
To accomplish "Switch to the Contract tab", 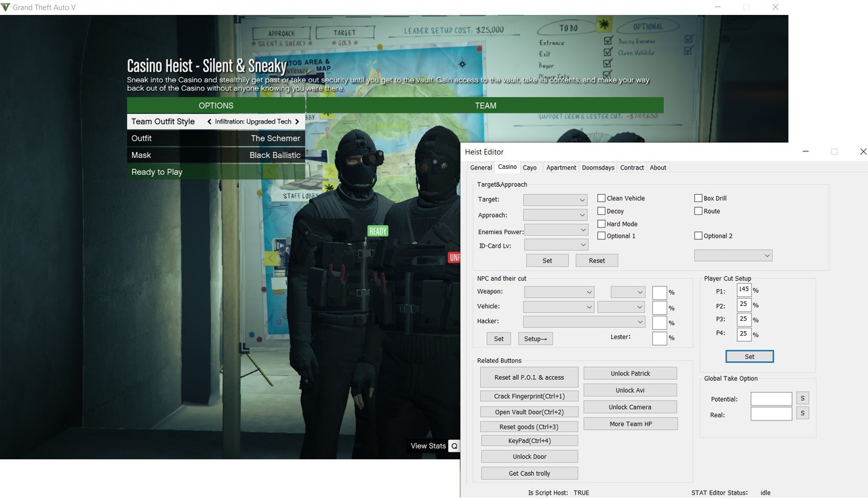I will coord(632,168).
